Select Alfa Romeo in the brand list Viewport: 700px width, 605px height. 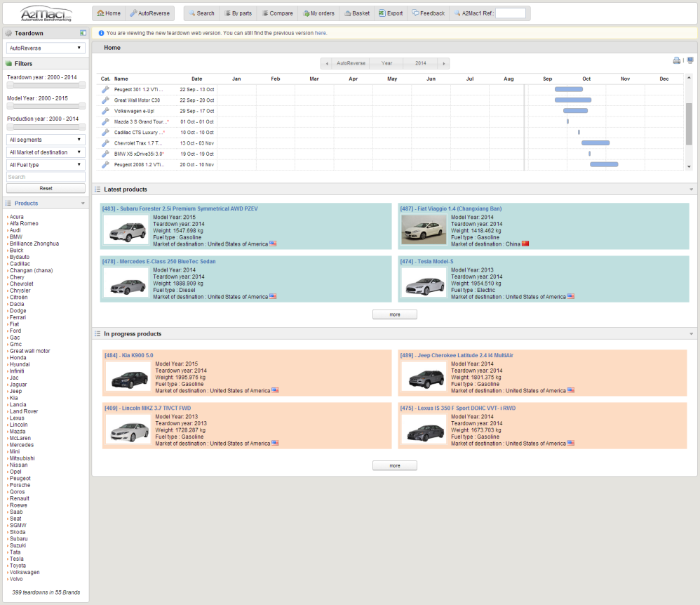point(24,223)
